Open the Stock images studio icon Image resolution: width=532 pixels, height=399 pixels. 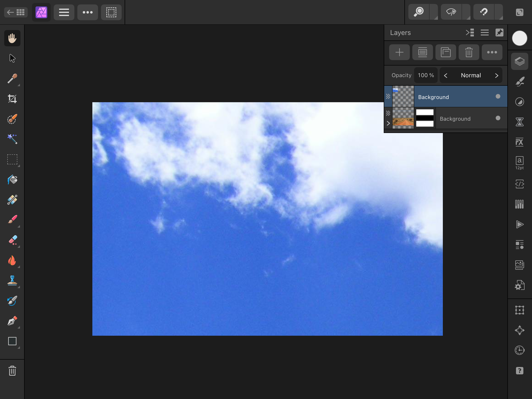click(x=520, y=265)
